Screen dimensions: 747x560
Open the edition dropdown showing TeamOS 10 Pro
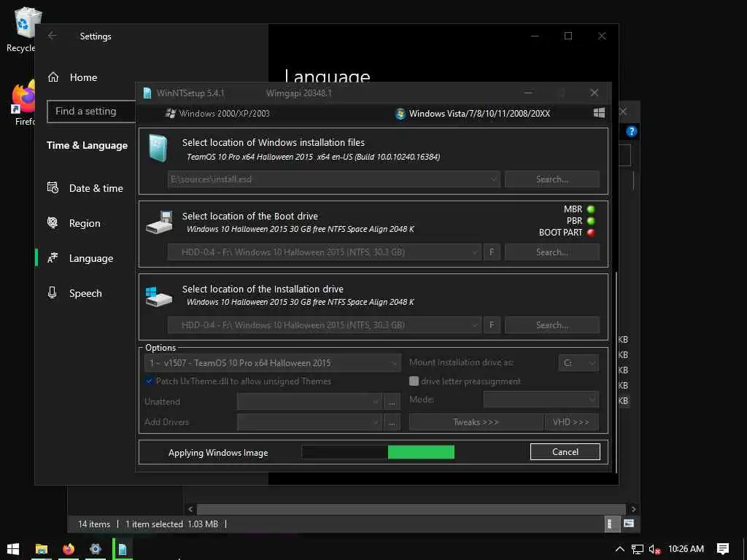point(273,363)
